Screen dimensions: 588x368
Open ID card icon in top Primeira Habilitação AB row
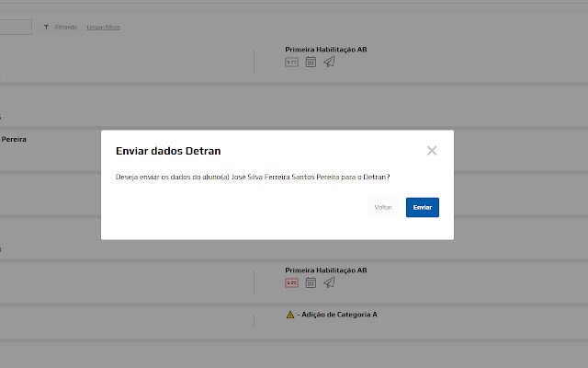pos(291,62)
